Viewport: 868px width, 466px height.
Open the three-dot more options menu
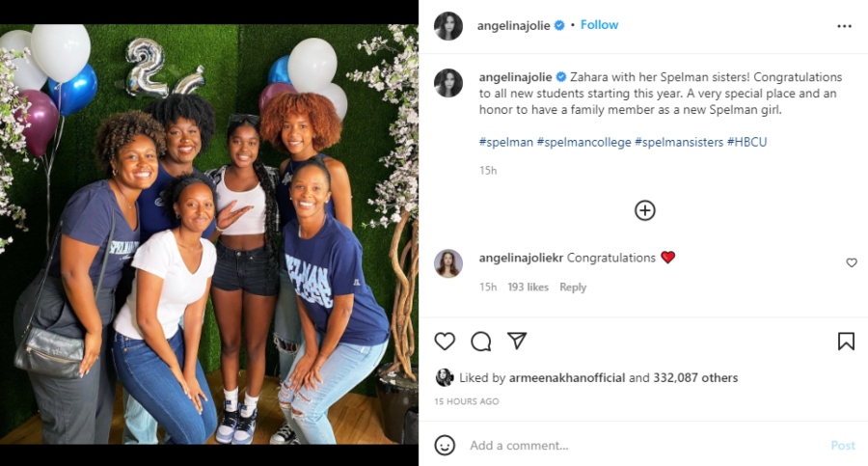coord(845,26)
